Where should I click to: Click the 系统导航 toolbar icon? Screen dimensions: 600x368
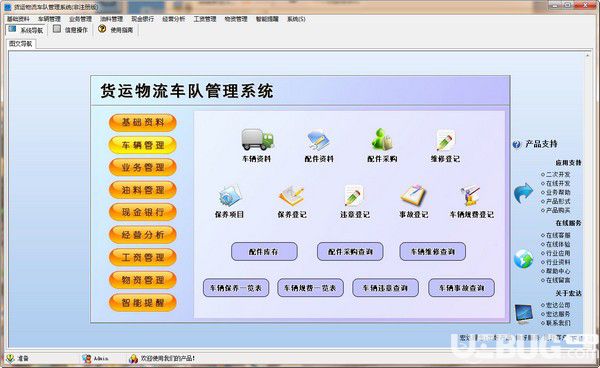(13, 29)
